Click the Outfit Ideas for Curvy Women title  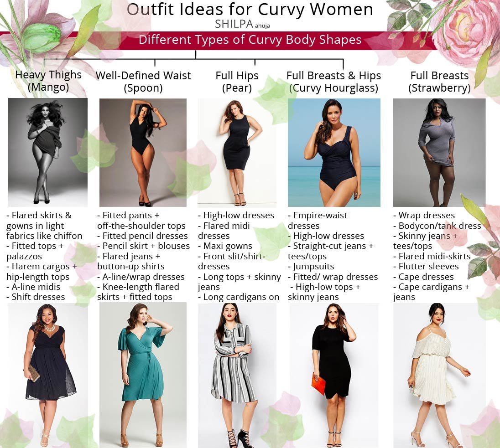click(250, 10)
